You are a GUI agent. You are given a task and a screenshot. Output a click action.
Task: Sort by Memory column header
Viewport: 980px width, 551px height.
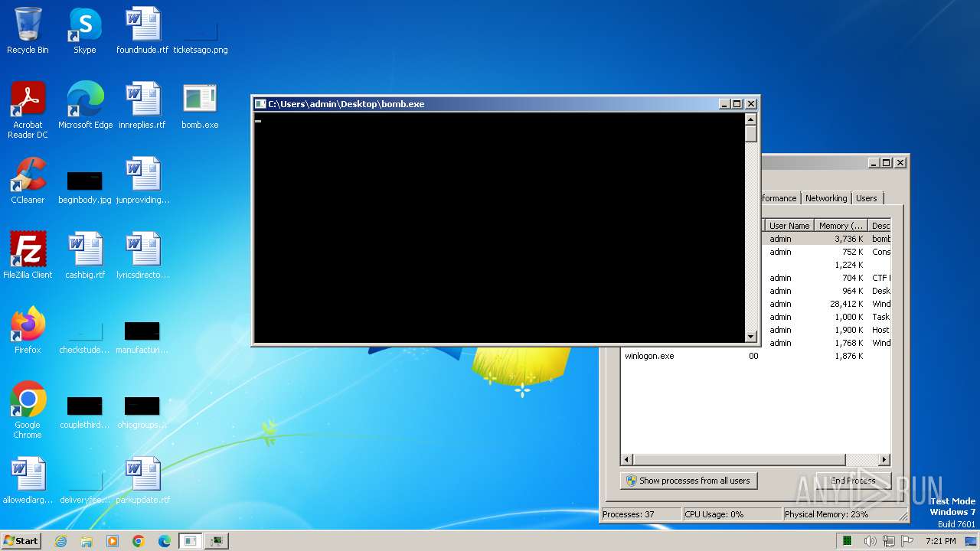pyautogui.click(x=841, y=226)
